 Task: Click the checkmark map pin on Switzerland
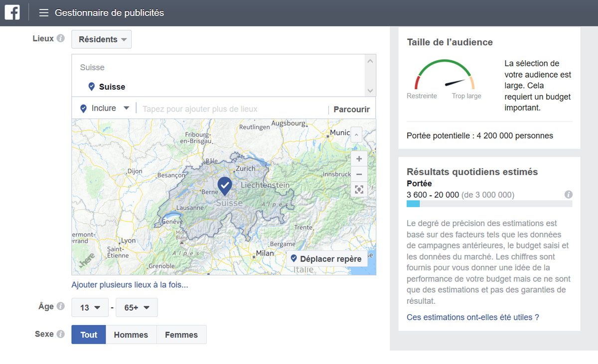(x=225, y=186)
